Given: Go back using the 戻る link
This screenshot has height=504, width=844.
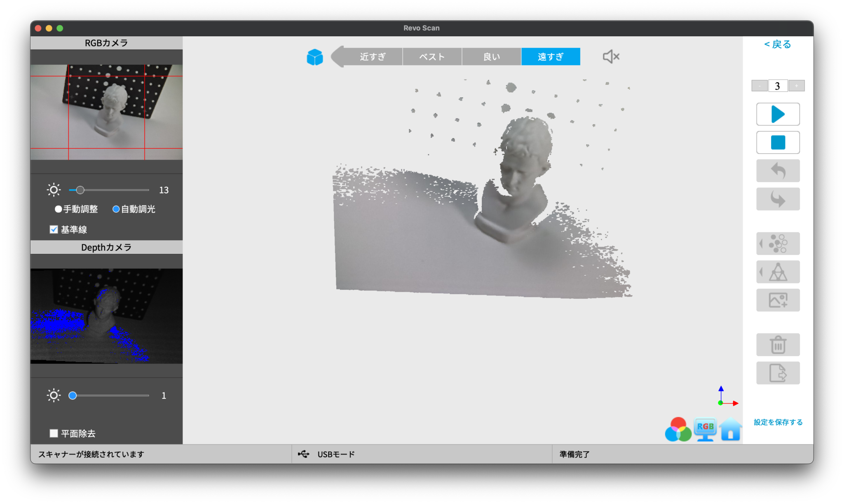Looking at the screenshot, I should pyautogui.click(x=778, y=44).
